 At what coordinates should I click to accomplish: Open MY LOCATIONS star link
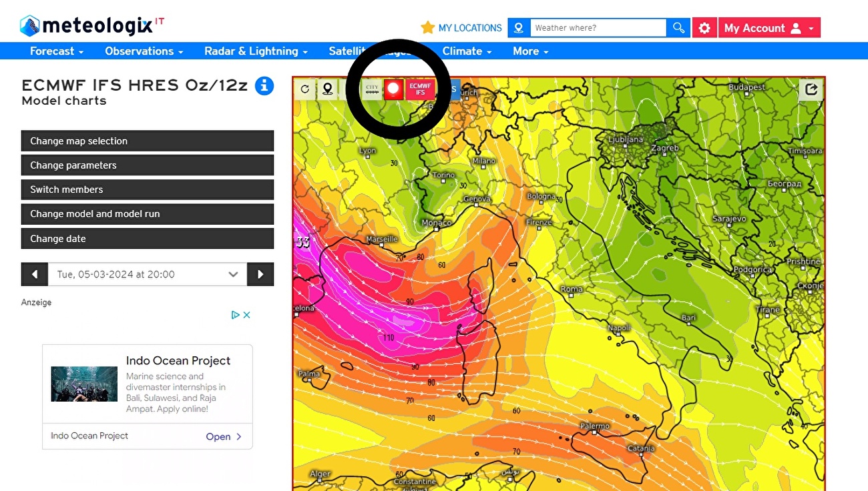point(461,28)
